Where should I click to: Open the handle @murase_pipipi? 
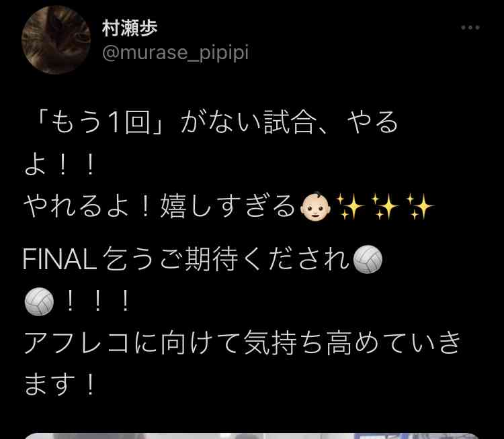175,52
